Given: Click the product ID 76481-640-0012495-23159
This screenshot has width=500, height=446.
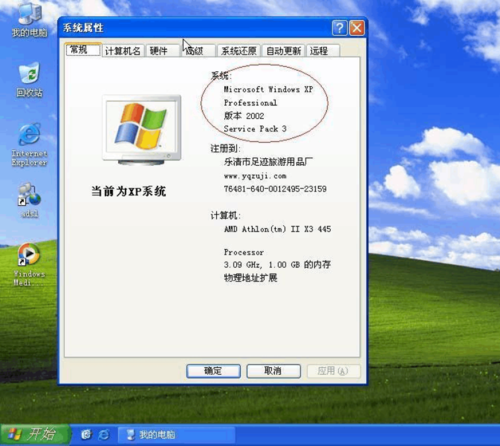Looking at the screenshot, I should tap(275, 189).
